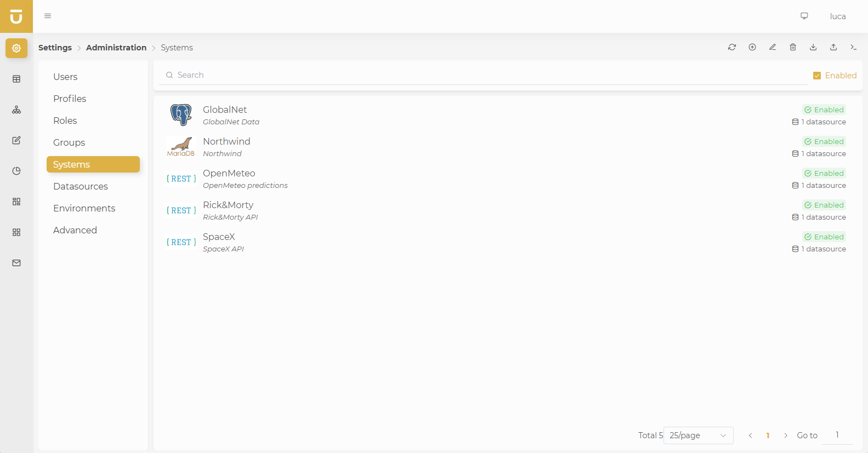Open the hierarchy tree sidebar icon
This screenshot has height=453, width=868.
[16, 110]
